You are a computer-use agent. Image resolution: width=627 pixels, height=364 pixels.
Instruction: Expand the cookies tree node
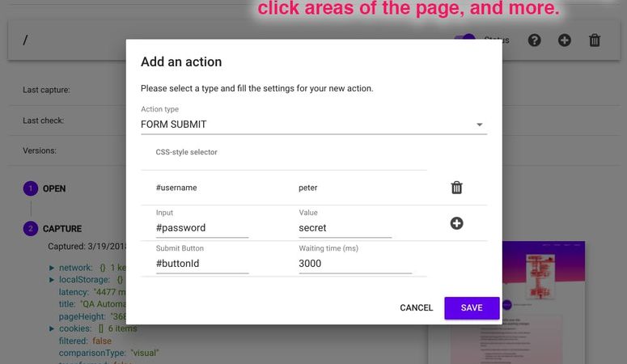52,328
